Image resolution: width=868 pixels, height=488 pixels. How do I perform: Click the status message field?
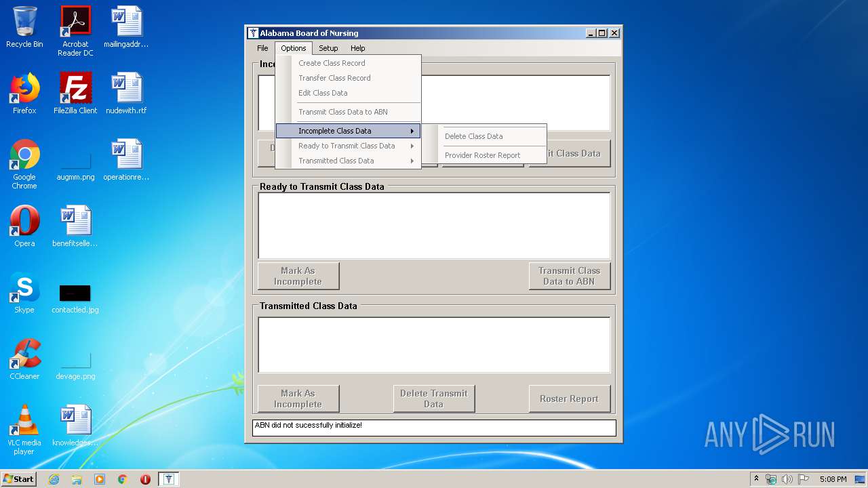[x=434, y=428]
